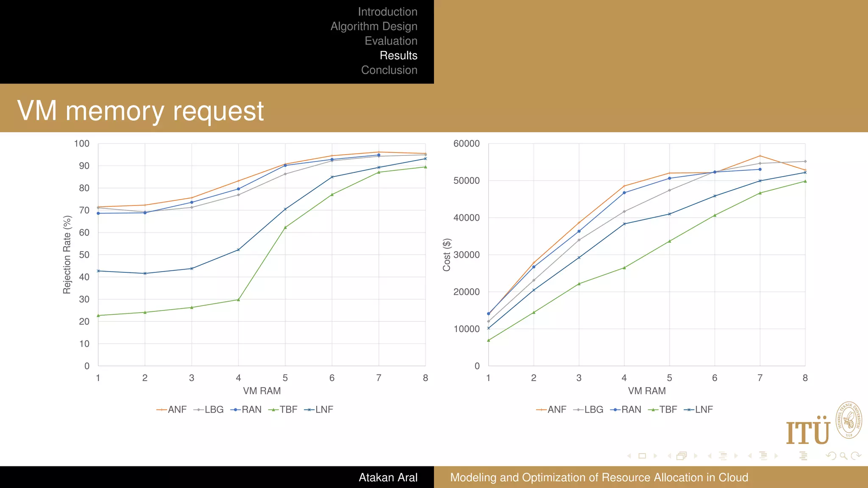Jump to the Algorithm Design section
868x488 pixels.
374,26
